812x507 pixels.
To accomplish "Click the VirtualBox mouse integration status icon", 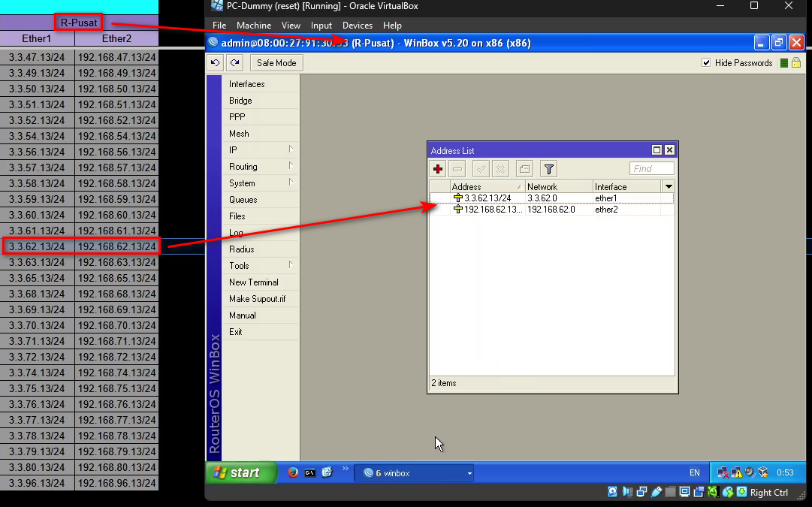I will tap(728, 492).
